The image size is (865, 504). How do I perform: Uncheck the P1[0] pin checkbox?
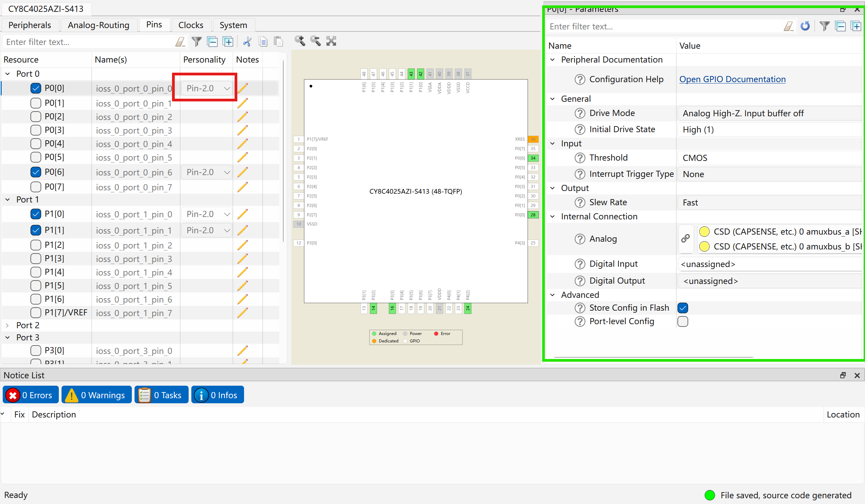pyautogui.click(x=36, y=214)
